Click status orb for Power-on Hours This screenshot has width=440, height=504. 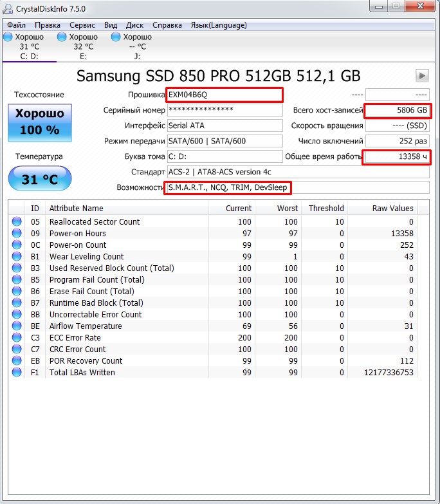point(17,233)
